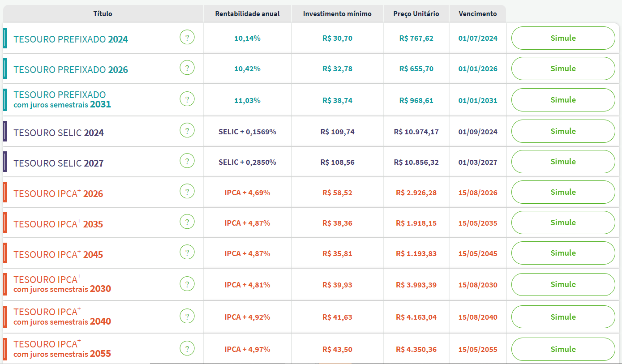Viewport: 622px width, 364px height.
Task: Click help icon for Prefixado semestrais 2031
Action: click(187, 99)
